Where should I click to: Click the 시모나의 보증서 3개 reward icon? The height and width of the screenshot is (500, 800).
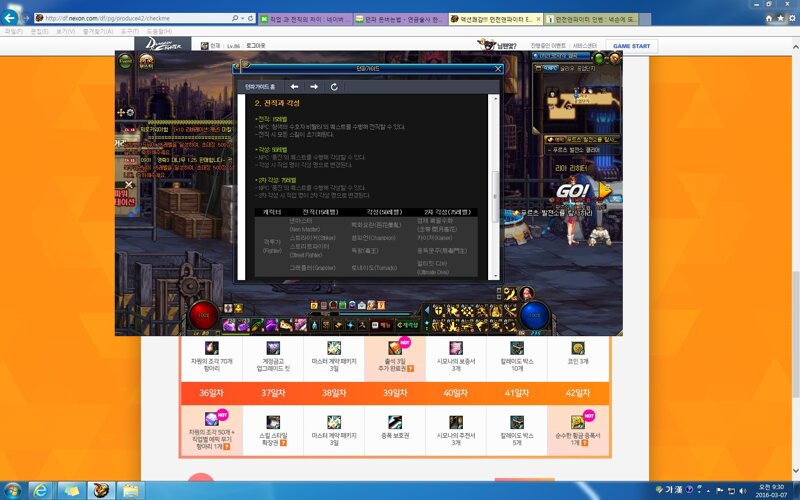point(456,348)
